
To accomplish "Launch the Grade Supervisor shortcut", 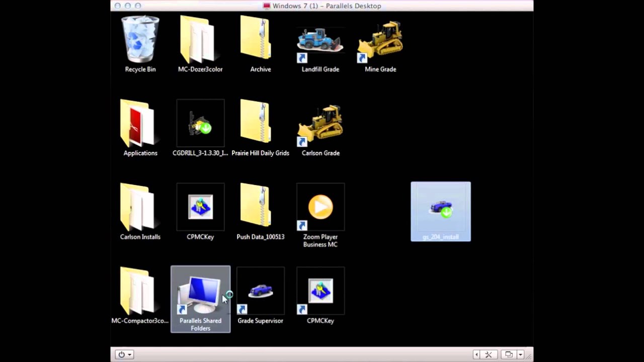I will coord(260,296).
